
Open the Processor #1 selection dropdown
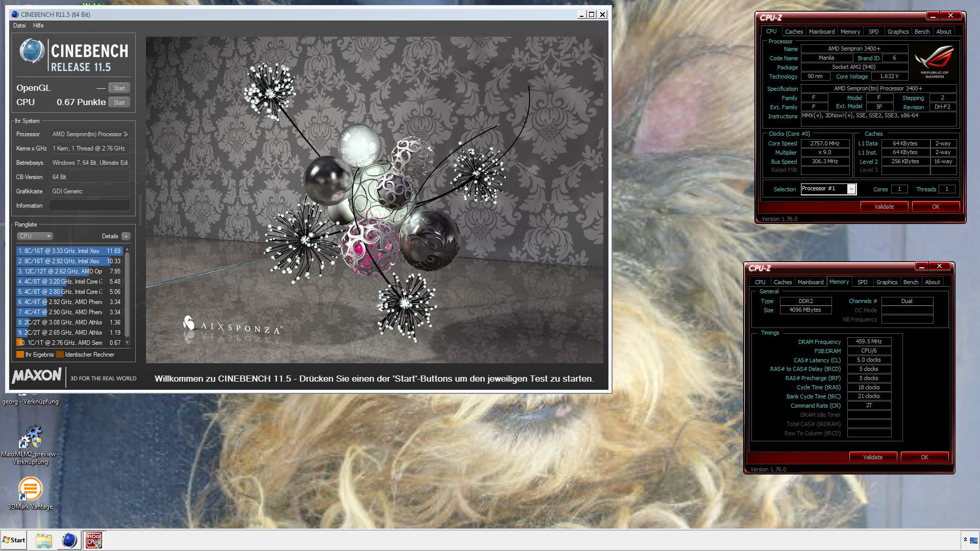(851, 189)
